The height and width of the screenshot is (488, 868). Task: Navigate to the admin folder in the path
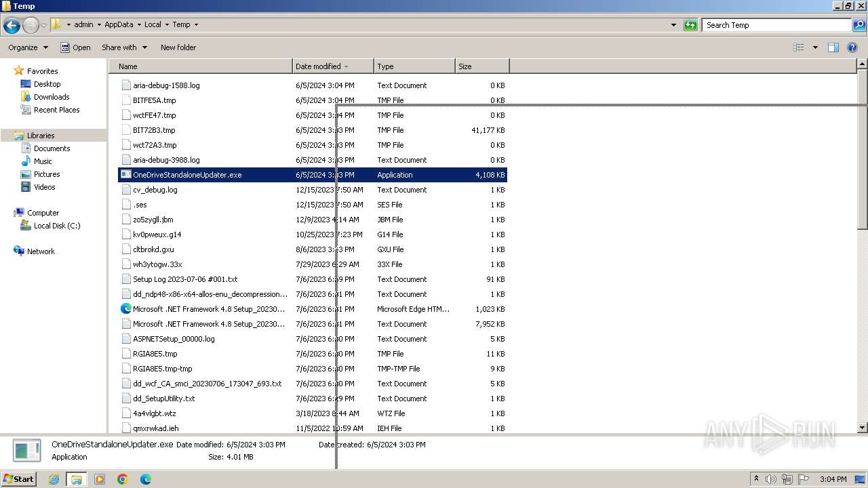83,24
